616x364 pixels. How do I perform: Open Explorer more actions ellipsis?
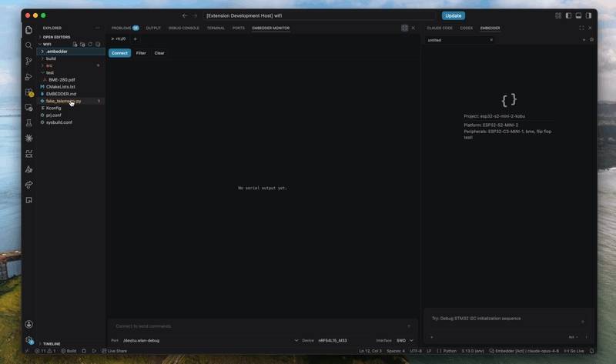(98, 28)
